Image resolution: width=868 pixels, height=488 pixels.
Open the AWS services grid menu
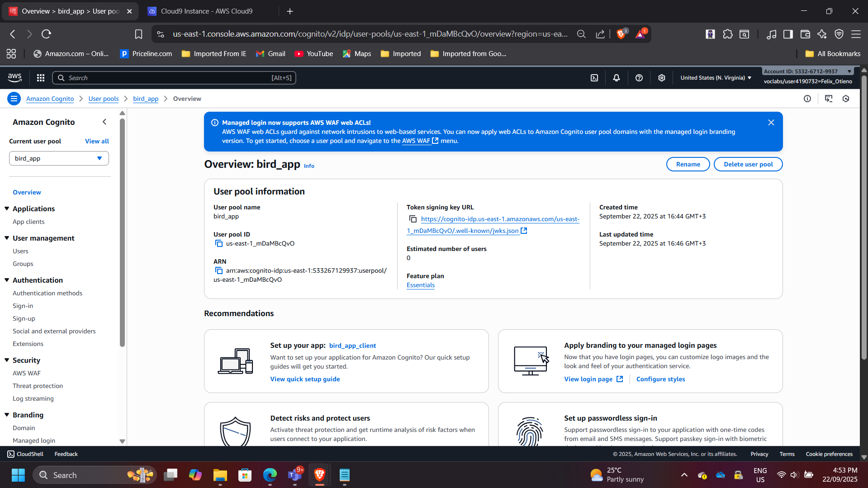pos(41,78)
